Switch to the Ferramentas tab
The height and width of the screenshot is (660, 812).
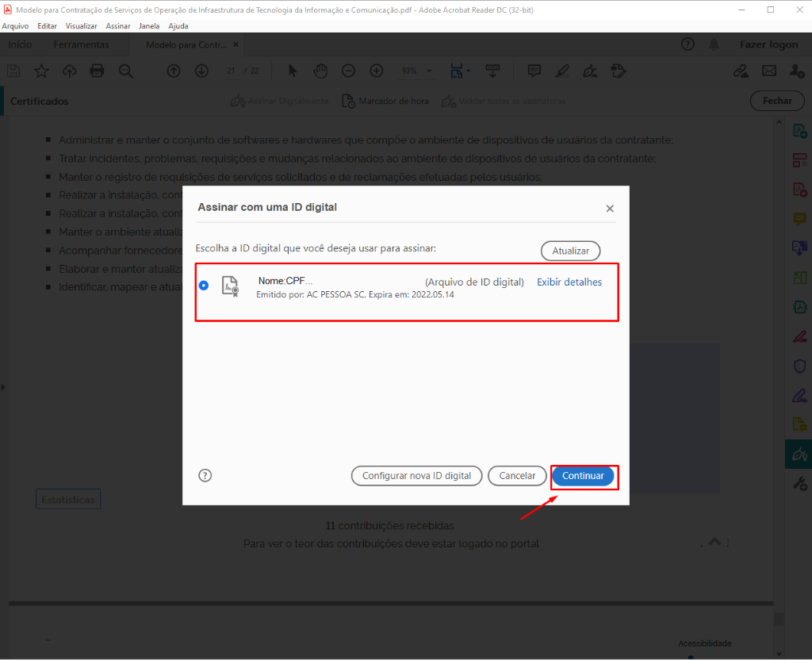(82, 44)
